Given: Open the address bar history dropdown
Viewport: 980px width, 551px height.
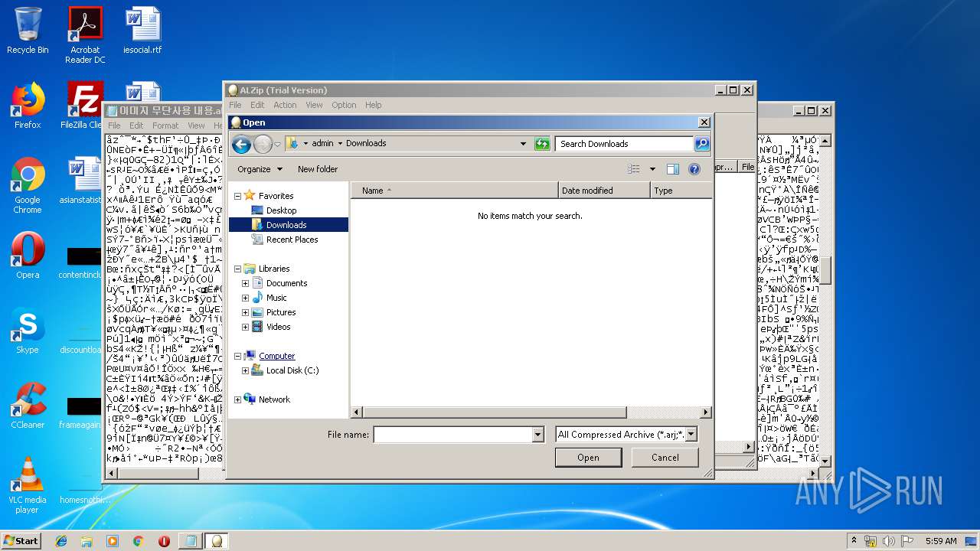Looking at the screenshot, I should (524, 143).
